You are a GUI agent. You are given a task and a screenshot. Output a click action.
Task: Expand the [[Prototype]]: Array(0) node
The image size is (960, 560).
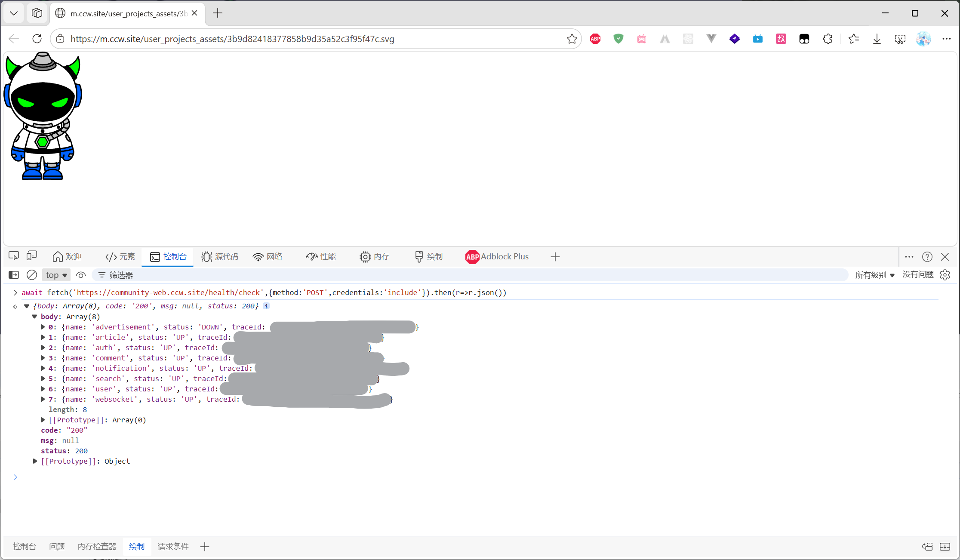tap(43, 420)
